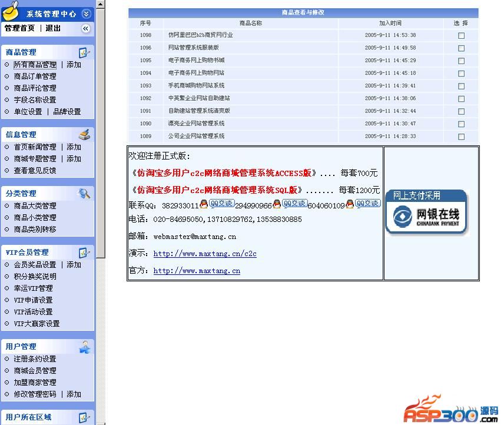Open the demo link maxtang.cn/c2c
The width and height of the screenshot is (504, 425).
click(205, 254)
